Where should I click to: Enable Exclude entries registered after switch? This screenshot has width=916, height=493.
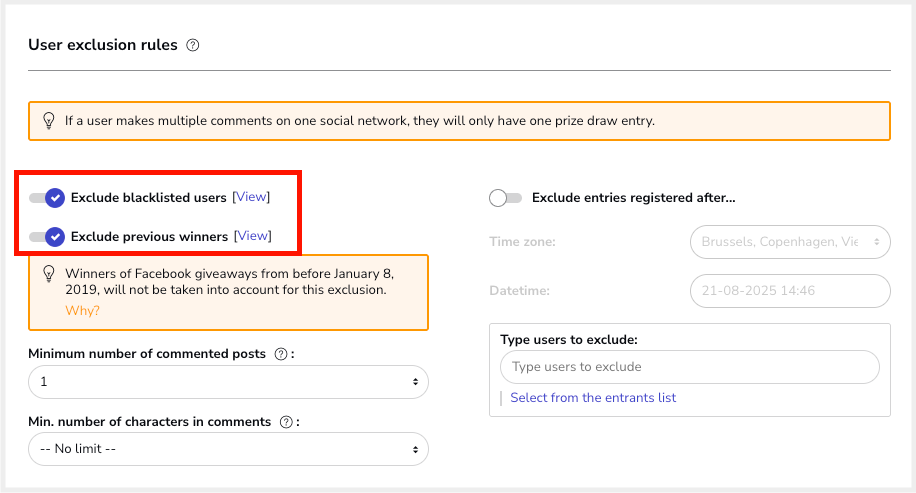tap(505, 198)
